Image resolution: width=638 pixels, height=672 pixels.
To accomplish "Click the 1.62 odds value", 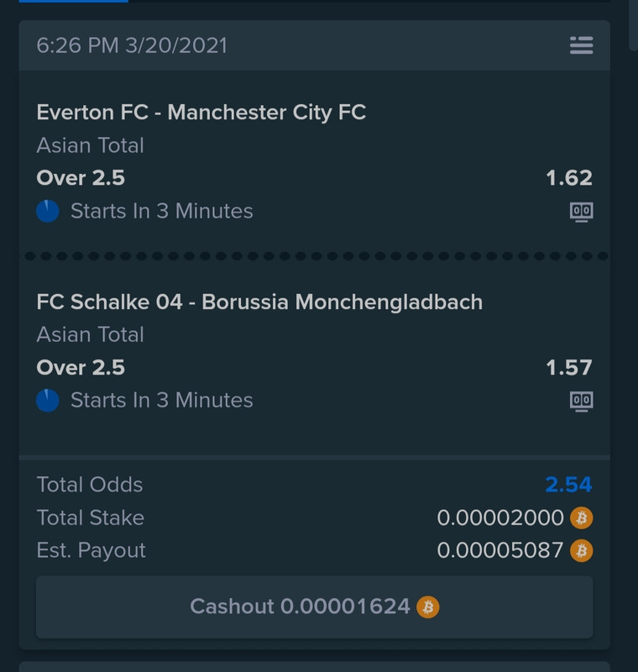I will (569, 178).
